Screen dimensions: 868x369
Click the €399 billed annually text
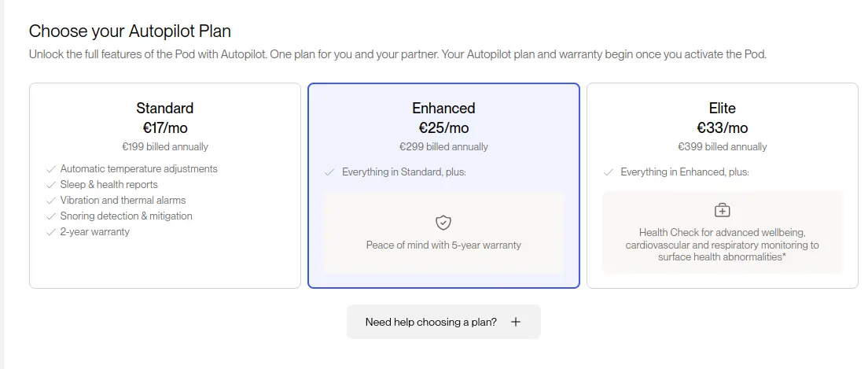722,146
